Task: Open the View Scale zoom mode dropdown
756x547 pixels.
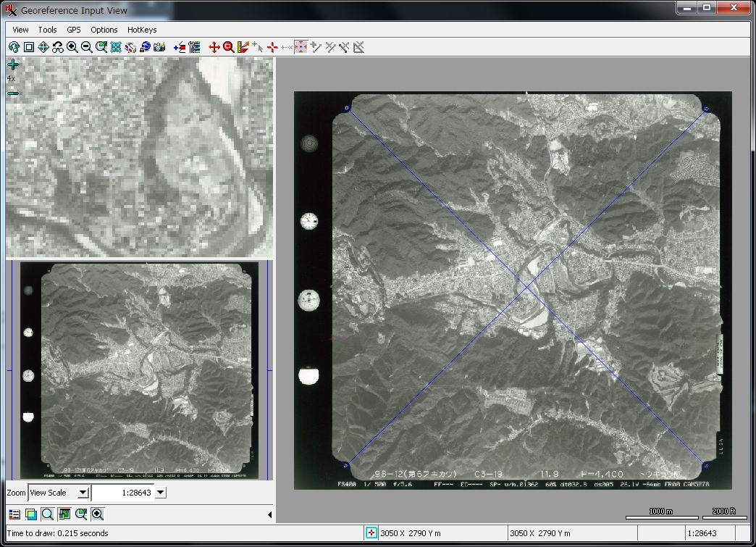Action: (x=83, y=493)
